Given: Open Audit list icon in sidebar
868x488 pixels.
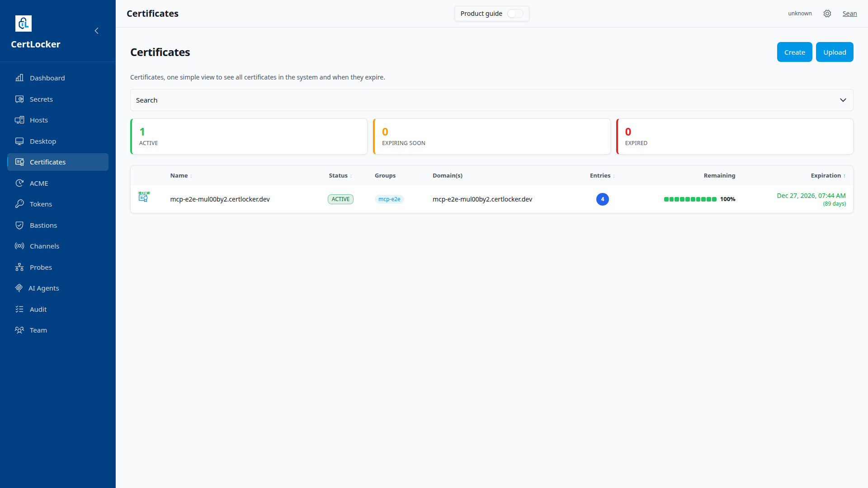Looking at the screenshot, I should click(19, 309).
